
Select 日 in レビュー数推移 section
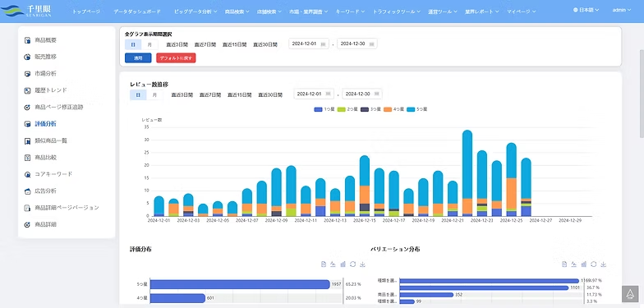coord(138,95)
